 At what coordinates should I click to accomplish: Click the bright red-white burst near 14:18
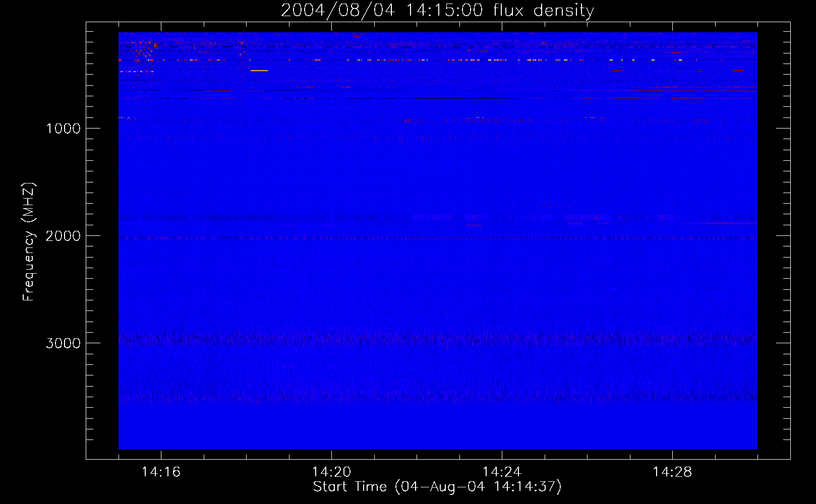click(x=259, y=71)
